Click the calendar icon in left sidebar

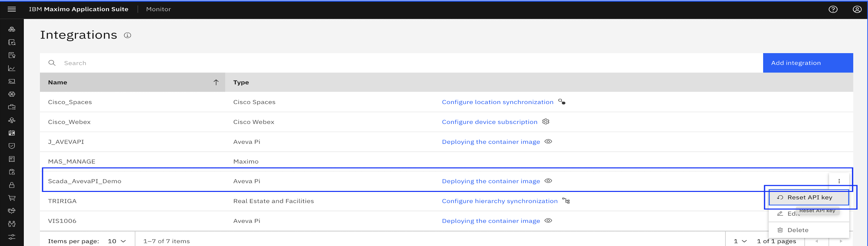pyautogui.click(x=12, y=133)
